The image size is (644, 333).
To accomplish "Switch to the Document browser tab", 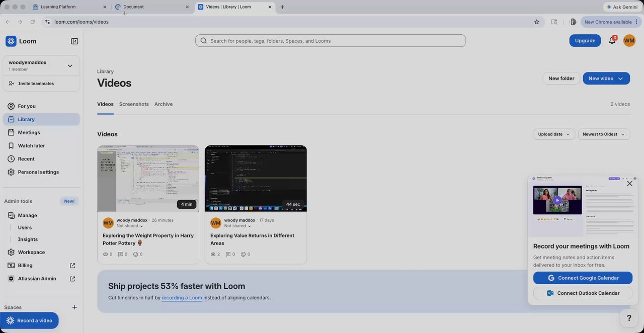I will coord(152,7).
